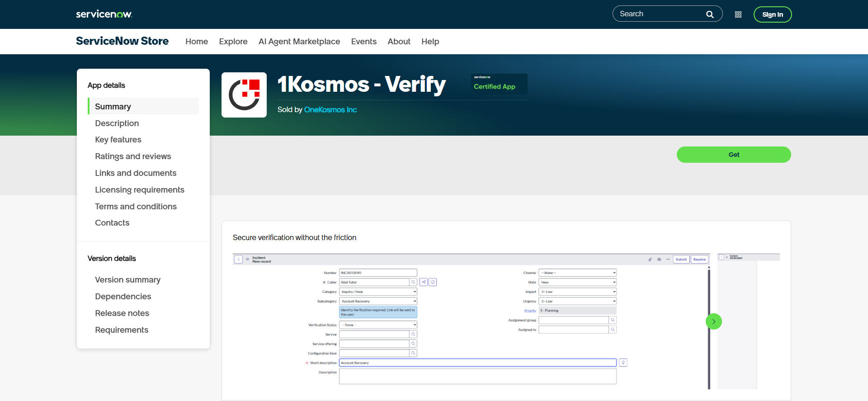Image resolution: width=868 pixels, height=401 pixels.
Task: Jump to Ratings and reviews section
Action: pos(133,156)
